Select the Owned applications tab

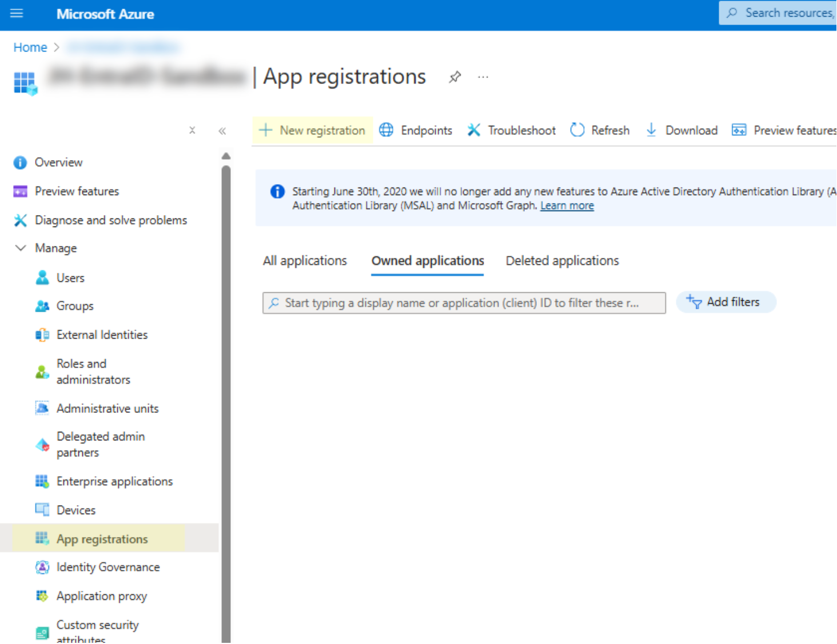(x=428, y=261)
